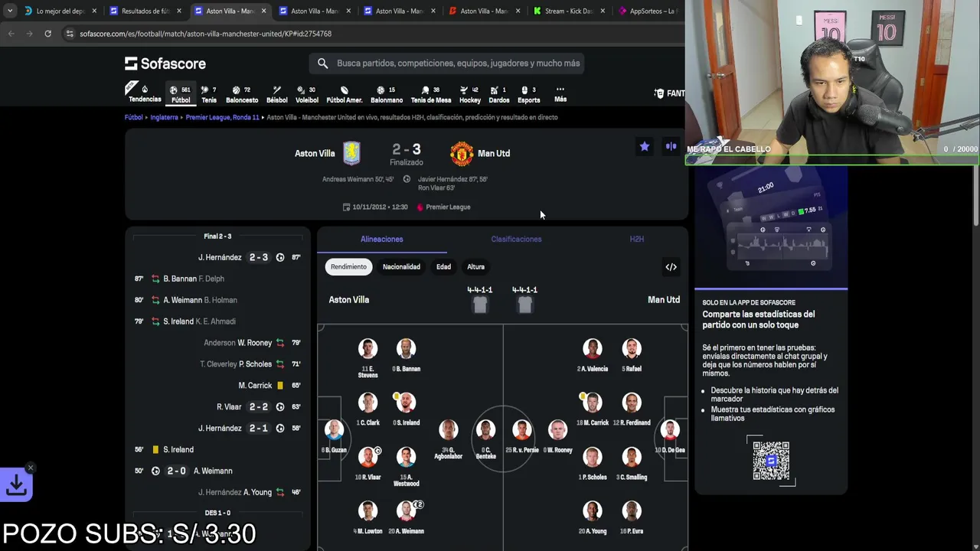Screen dimensions: 980x551
Task: Select the Nacionalidad filter
Action: tap(401, 266)
